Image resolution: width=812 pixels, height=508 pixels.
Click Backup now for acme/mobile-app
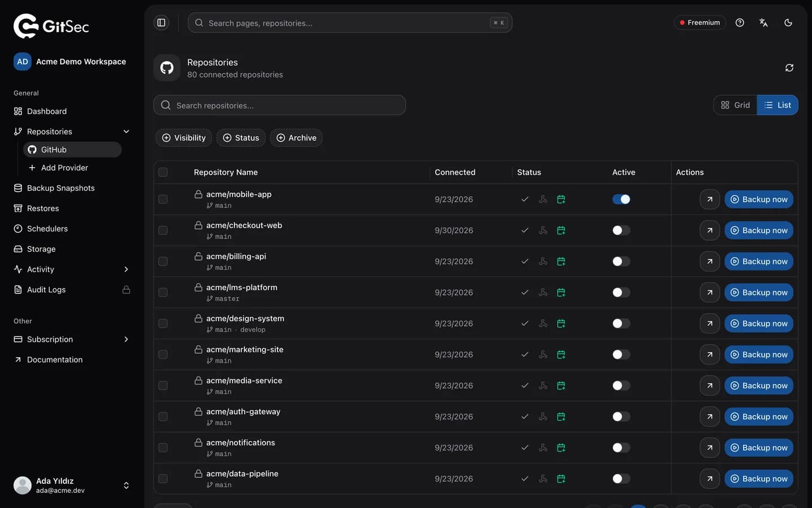point(759,199)
